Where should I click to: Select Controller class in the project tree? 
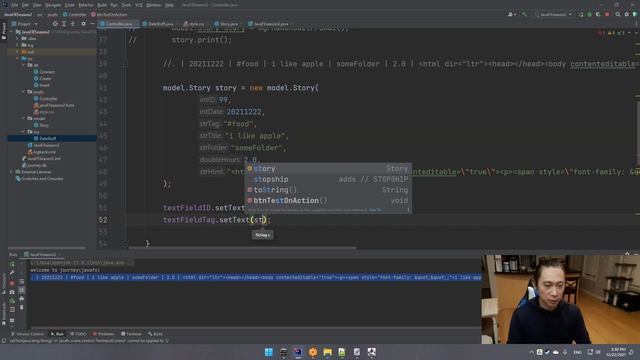pos(48,98)
